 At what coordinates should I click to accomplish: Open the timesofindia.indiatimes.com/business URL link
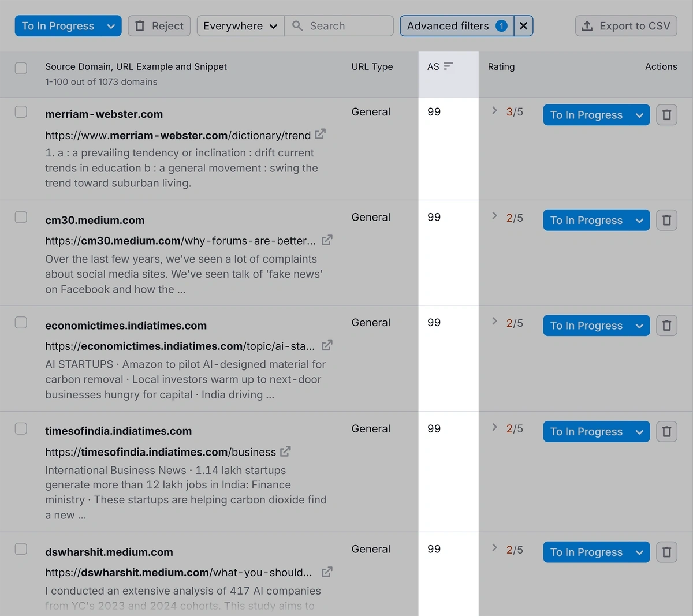point(161,452)
